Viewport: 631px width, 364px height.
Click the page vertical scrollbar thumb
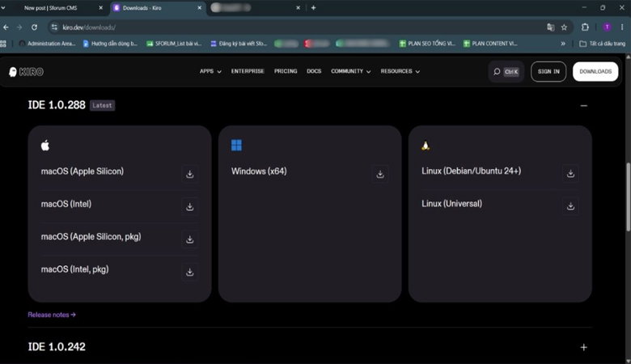[628, 197]
